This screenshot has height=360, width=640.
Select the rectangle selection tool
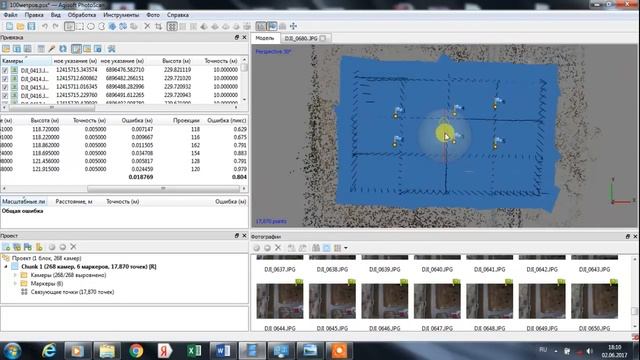80,26
